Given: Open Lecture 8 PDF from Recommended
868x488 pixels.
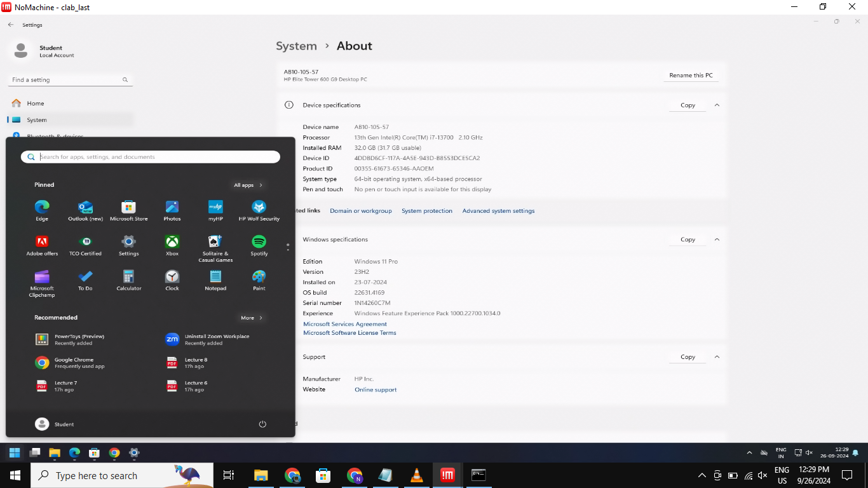Looking at the screenshot, I should click(x=196, y=363).
